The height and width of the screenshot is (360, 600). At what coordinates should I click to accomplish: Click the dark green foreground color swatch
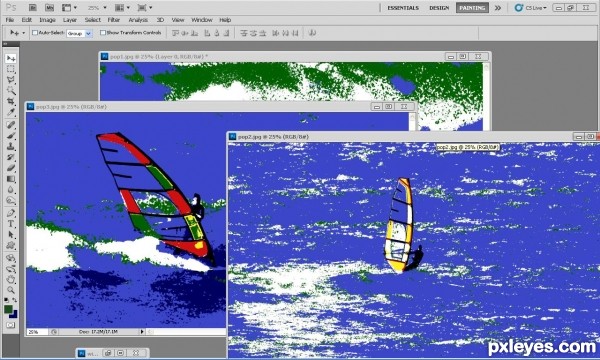[8, 309]
